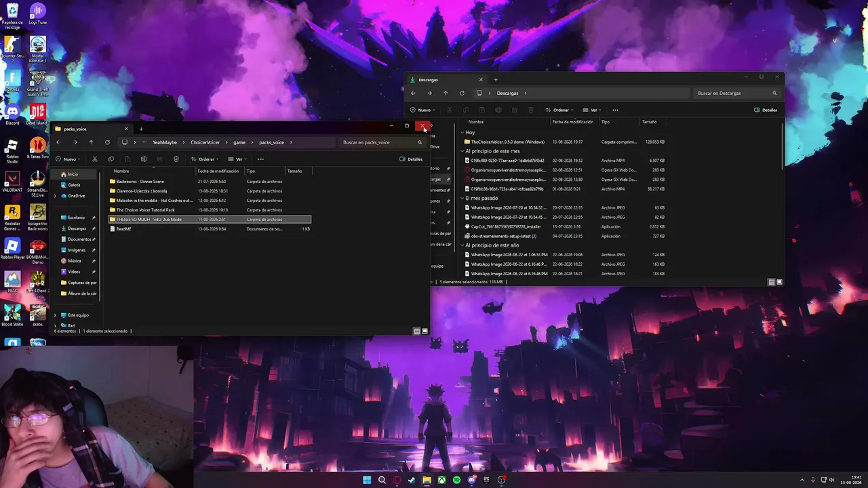Viewport: 868px width, 488px height.
Task: Collapse the 'El mes pasado' group
Action: point(462,198)
